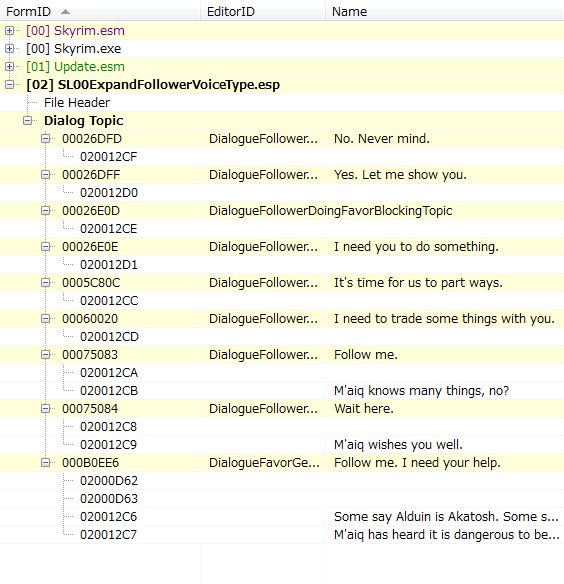Select record 00026DFF
The height and width of the screenshot is (584, 564).
pyautogui.click(x=91, y=175)
